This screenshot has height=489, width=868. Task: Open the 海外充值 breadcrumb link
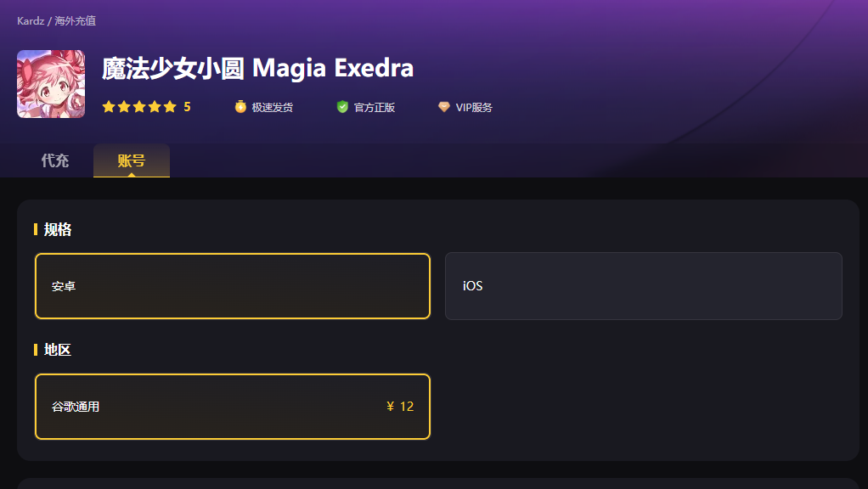click(76, 21)
